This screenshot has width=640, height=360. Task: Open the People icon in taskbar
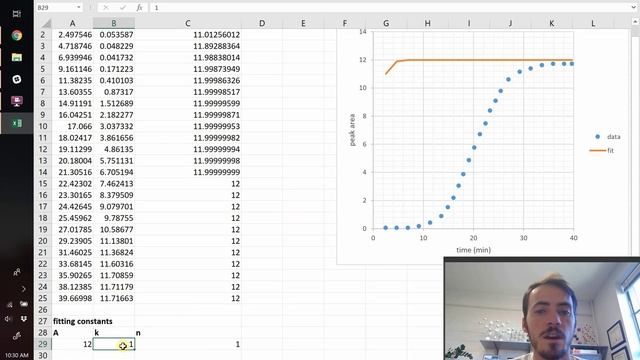click(17, 272)
